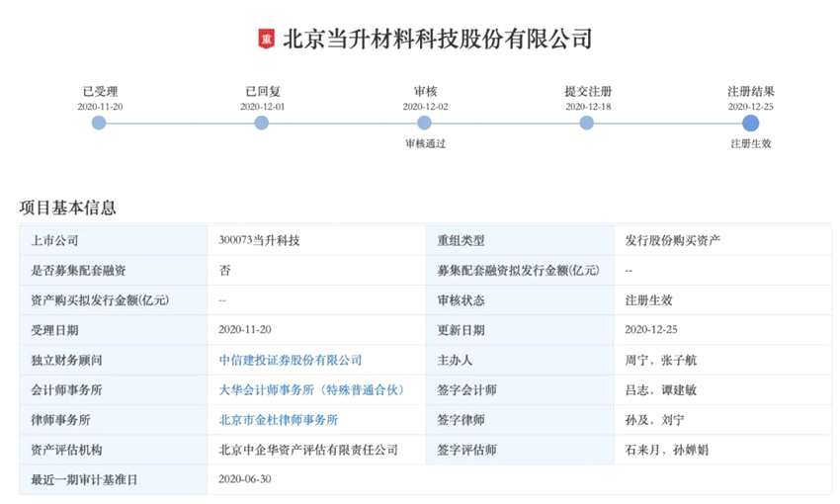Viewport: 840px width, 504px height.
Task: Open the 北京市金杜律师事务所 link
Action: click(x=279, y=420)
